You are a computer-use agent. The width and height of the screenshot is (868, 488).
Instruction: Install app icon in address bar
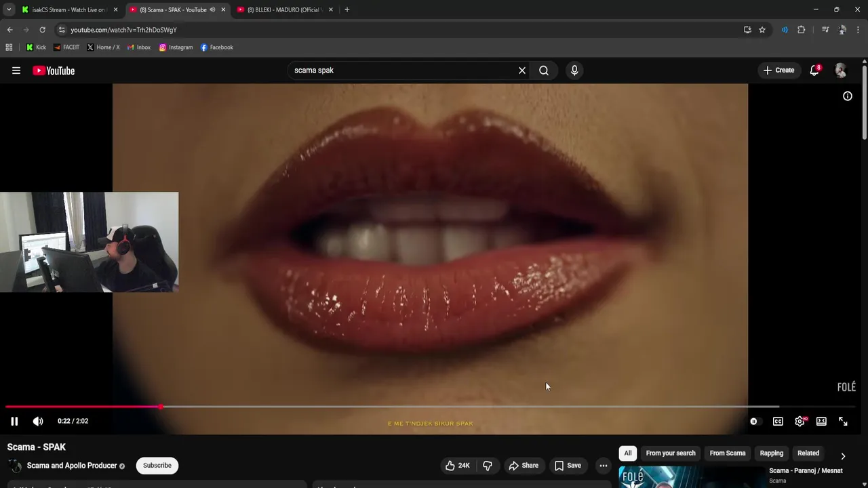[x=747, y=30]
